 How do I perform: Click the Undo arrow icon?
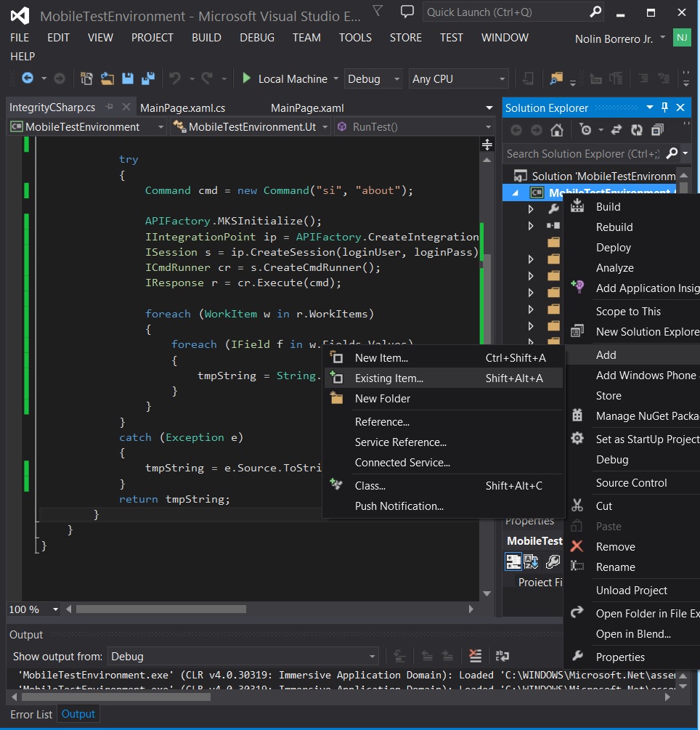(x=175, y=78)
